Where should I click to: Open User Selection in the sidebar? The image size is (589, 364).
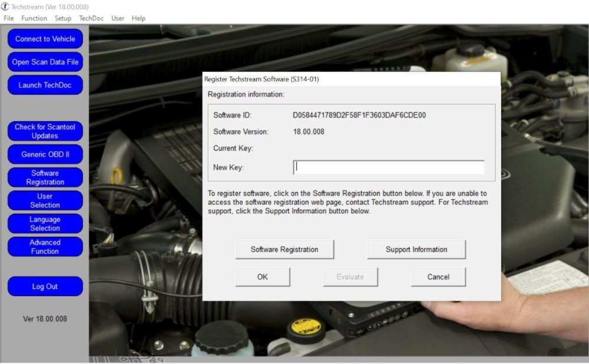click(45, 200)
